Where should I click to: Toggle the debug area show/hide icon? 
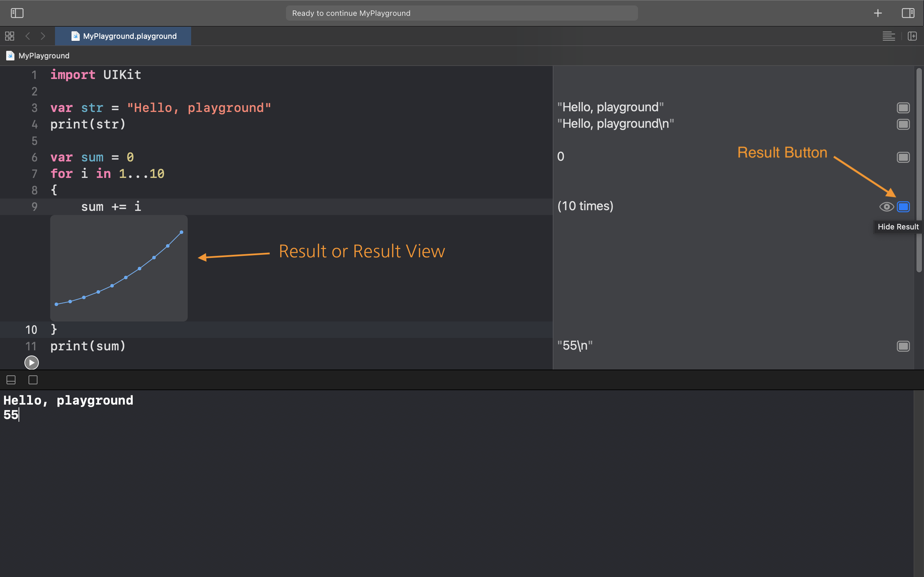11,380
